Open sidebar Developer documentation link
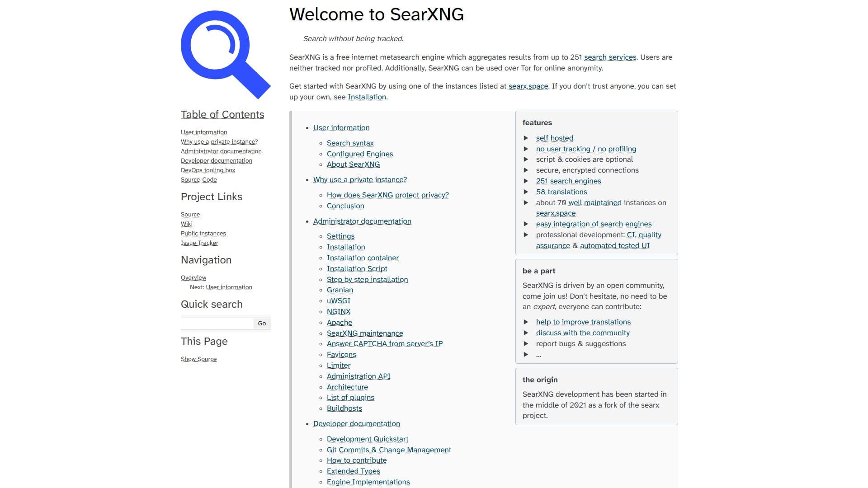The image size is (868, 488). (217, 161)
